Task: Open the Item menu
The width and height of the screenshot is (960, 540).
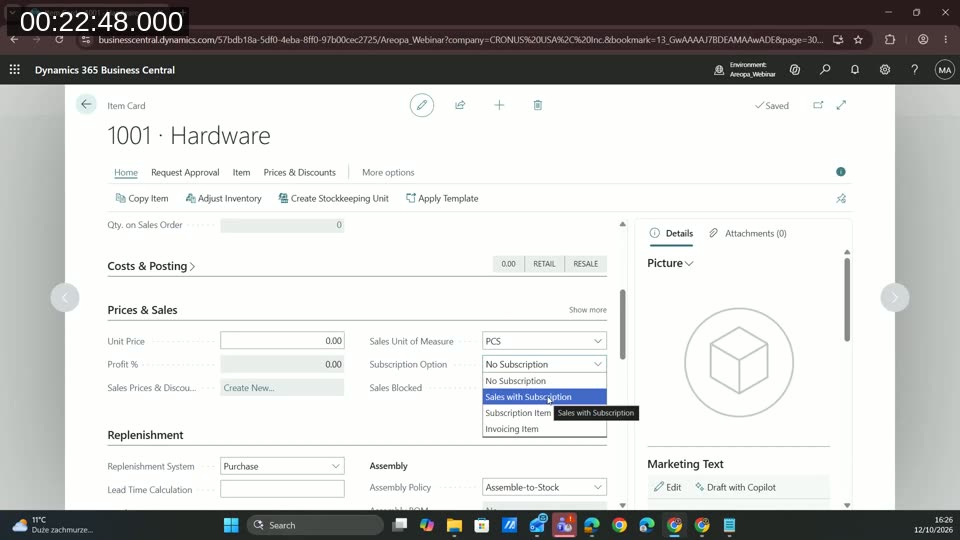Action: [x=241, y=173]
